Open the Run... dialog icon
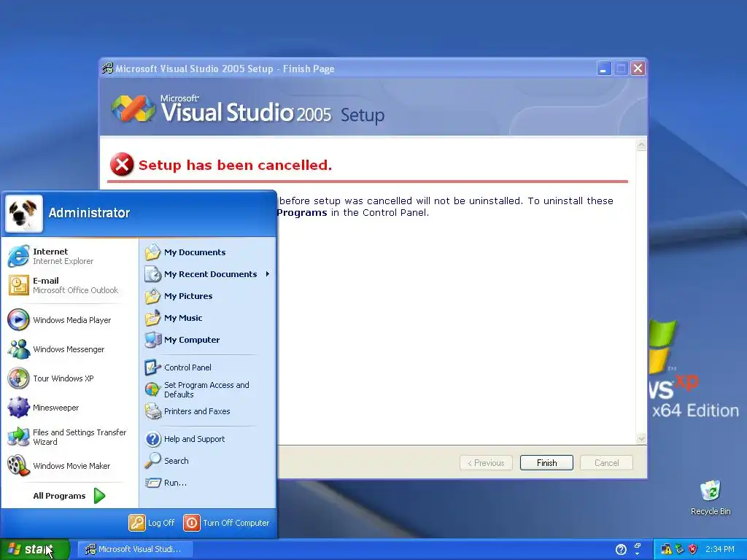Viewport: 747px width, 560px height. pyautogui.click(x=153, y=483)
